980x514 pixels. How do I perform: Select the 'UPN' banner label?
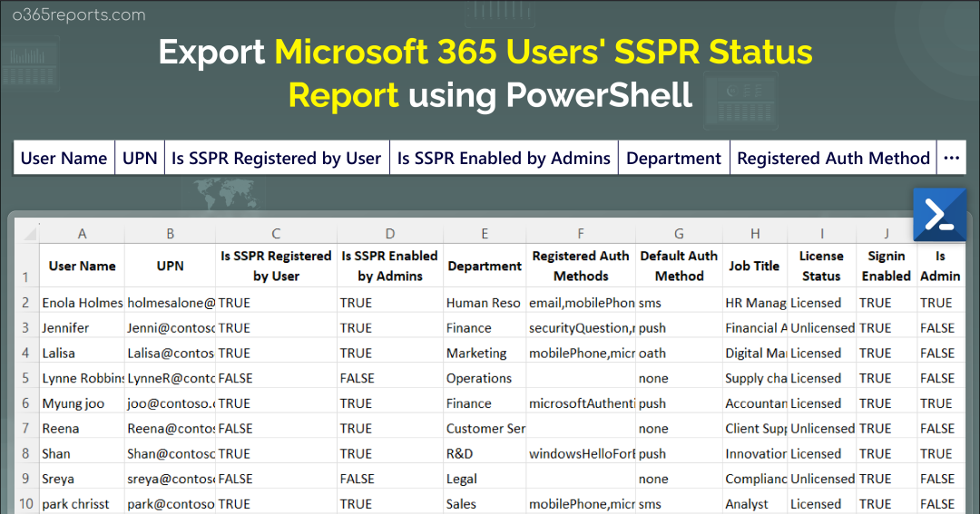(140, 158)
